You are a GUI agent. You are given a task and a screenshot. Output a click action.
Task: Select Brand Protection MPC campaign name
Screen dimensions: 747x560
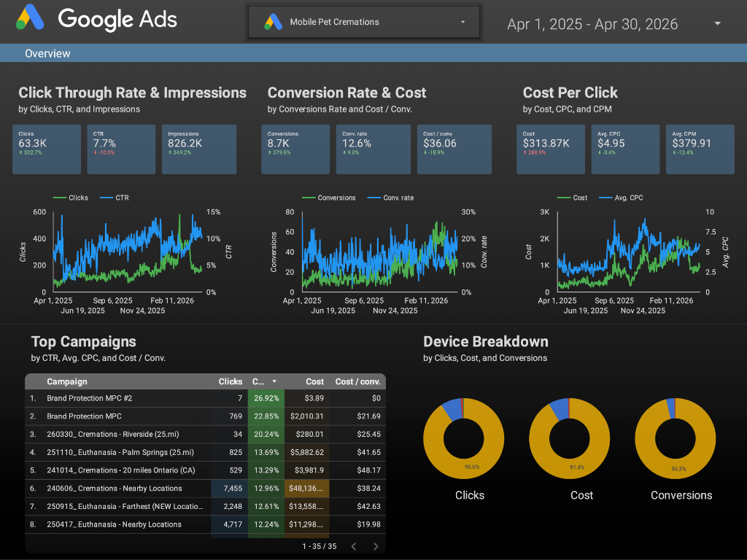point(84,416)
